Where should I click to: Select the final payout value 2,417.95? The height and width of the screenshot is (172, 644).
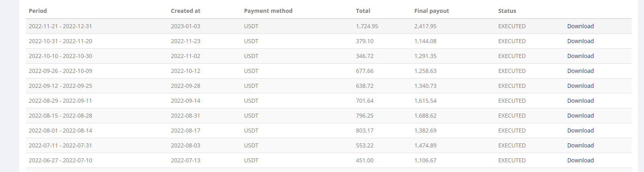point(425,26)
